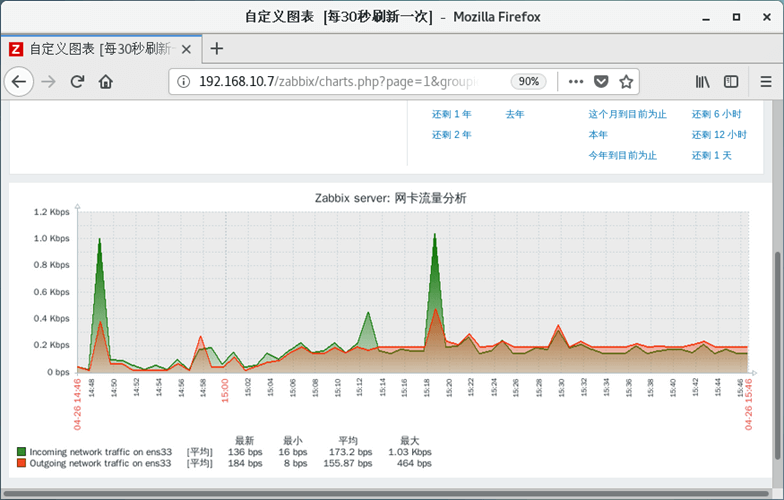Click the Zabbix favicon on the tab
This screenshot has width=784, height=500.
pos(16,49)
